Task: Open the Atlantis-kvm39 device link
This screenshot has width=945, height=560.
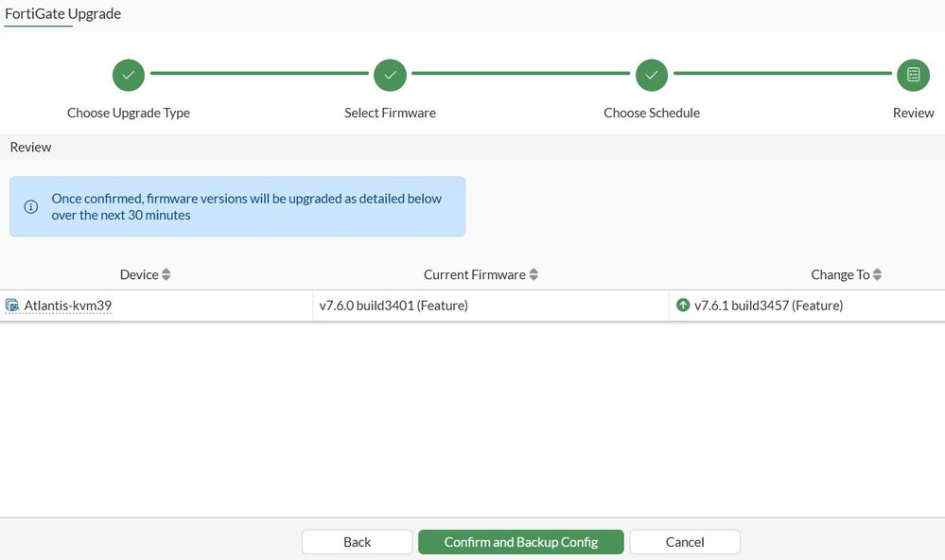Action: (68, 306)
